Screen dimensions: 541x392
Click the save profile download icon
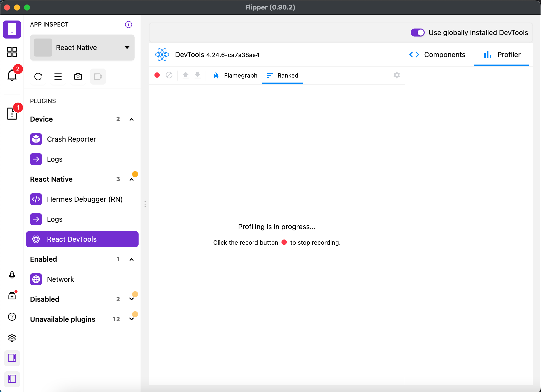click(198, 75)
